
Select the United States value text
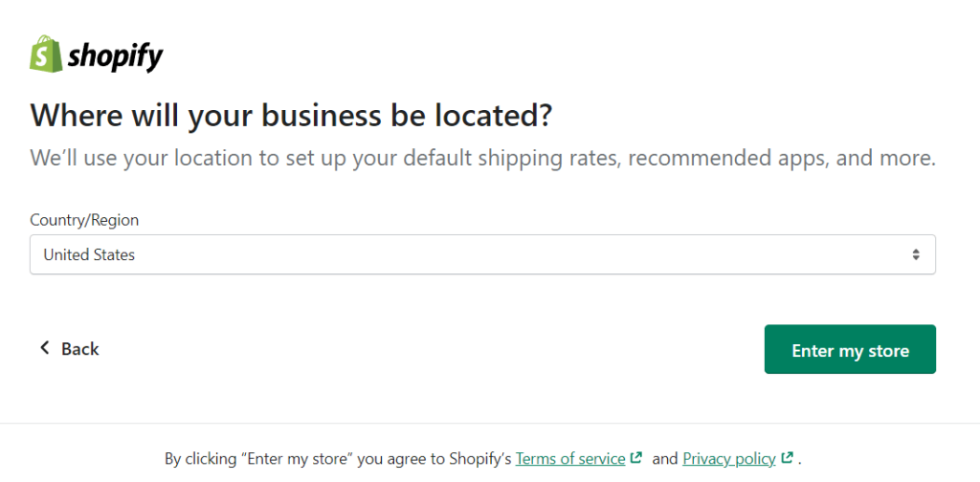tap(89, 254)
